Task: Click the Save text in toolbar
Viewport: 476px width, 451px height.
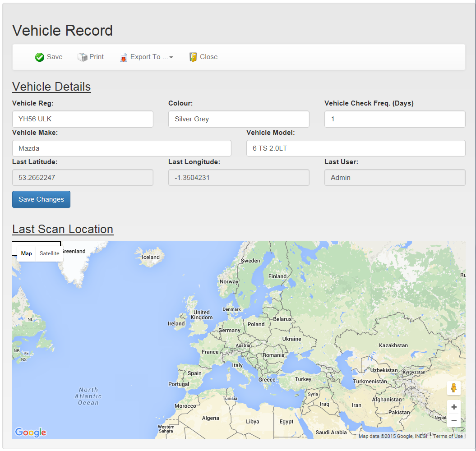Action: pos(55,57)
